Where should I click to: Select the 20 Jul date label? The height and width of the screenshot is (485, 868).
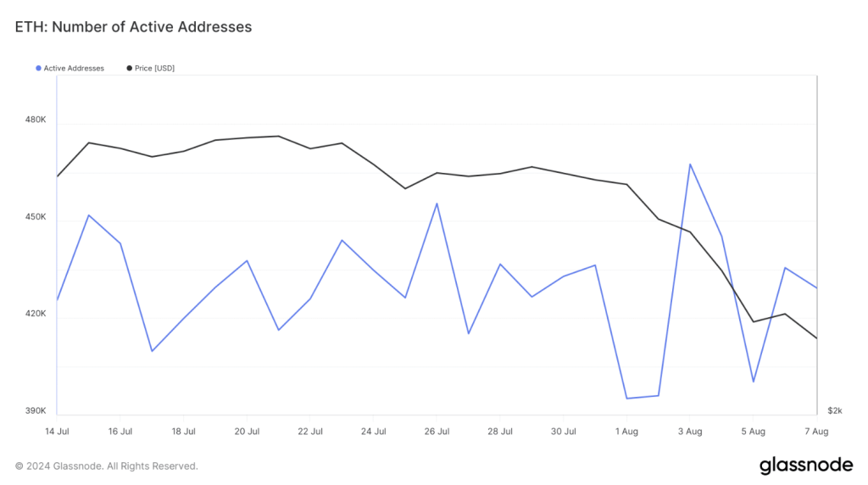247,432
